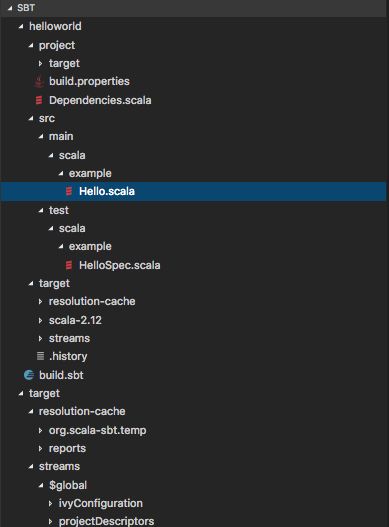The image size is (389, 527).
Task: Open the HelloSpec.scala test file
Action: coord(119,265)
